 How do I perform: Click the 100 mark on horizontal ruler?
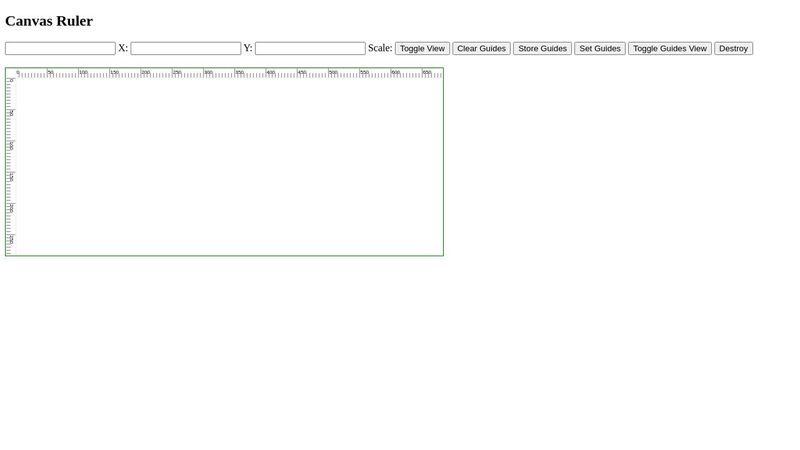(80, 73)
